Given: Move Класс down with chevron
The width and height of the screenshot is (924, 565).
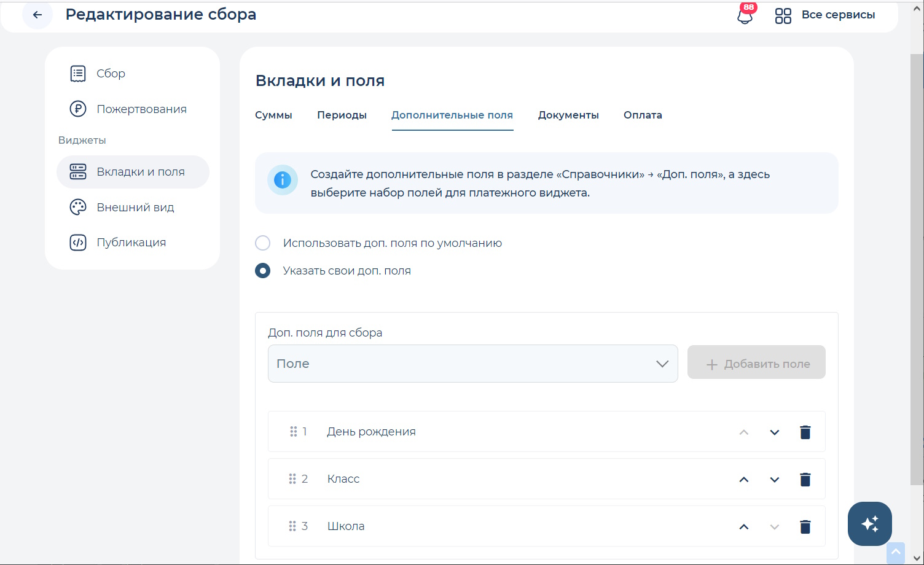Looking at the screenshot, I should coord(775,480).
